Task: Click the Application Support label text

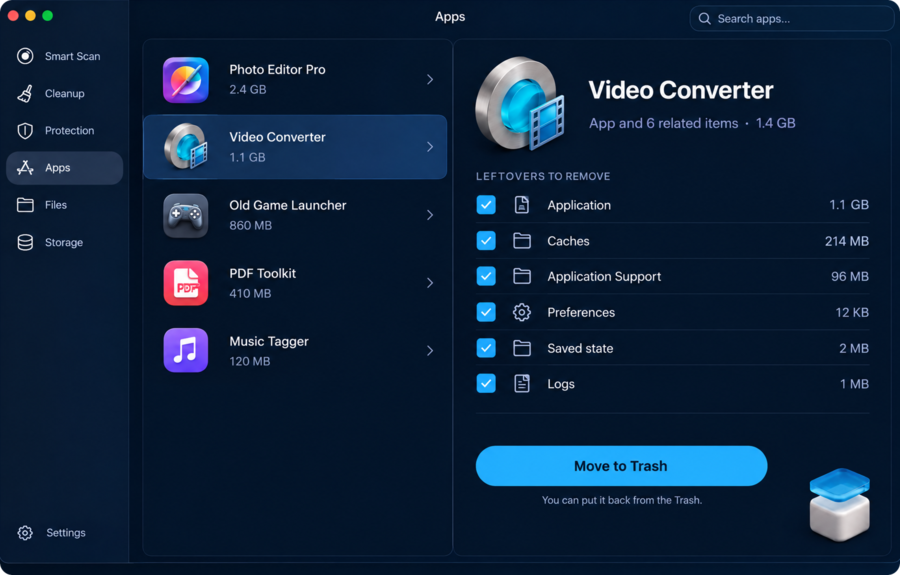Action: (604, 277)
